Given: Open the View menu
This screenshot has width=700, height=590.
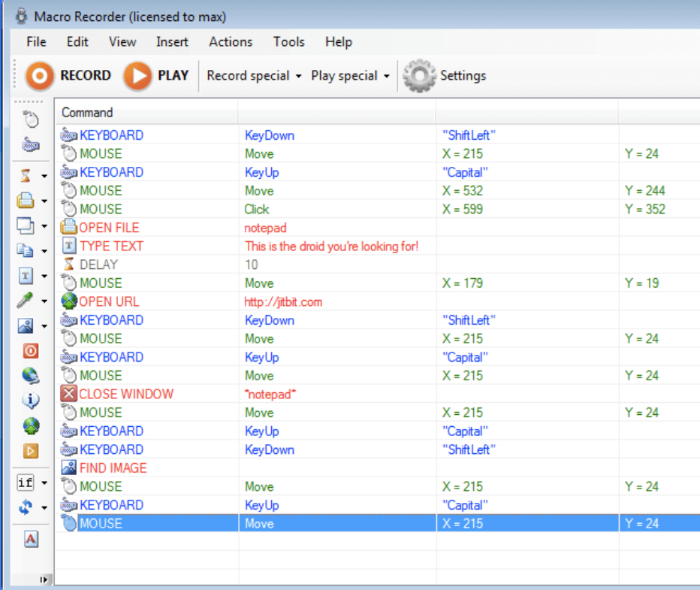Looking at the screenshot, I should 122,41.
